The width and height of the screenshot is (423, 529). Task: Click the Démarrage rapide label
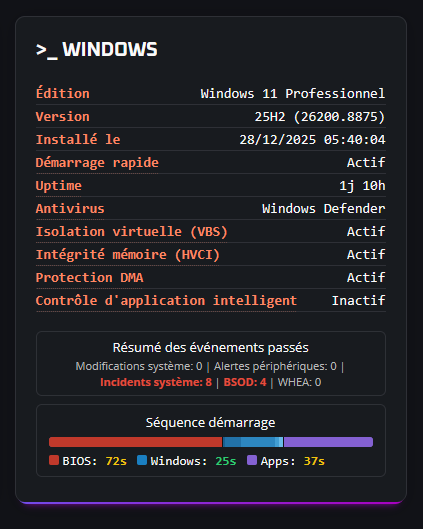(x=97, y=163)
